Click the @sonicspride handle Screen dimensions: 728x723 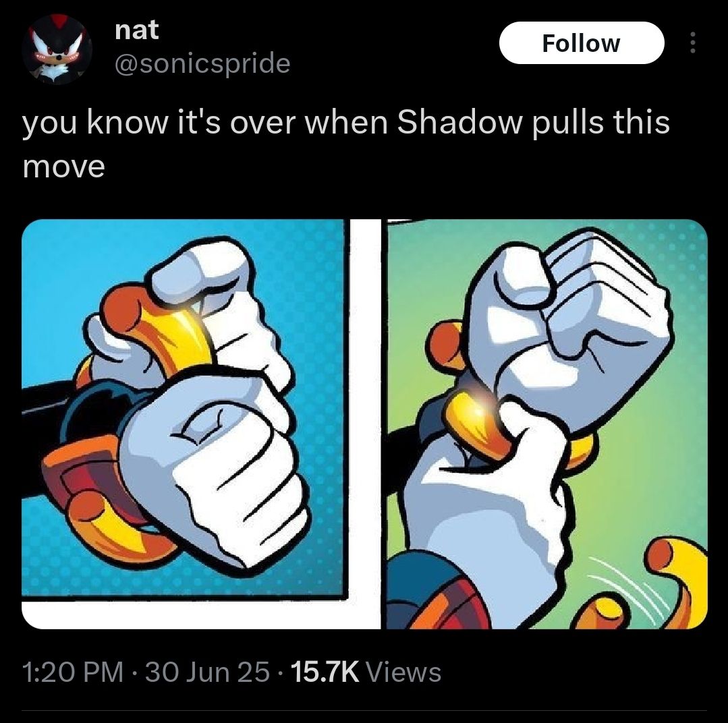click(x=202, y=63)
